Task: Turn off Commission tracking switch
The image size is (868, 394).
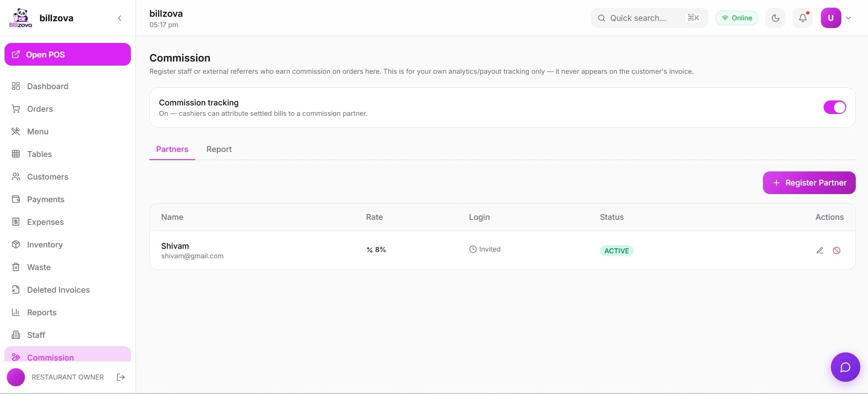Action: coord(834,107)
